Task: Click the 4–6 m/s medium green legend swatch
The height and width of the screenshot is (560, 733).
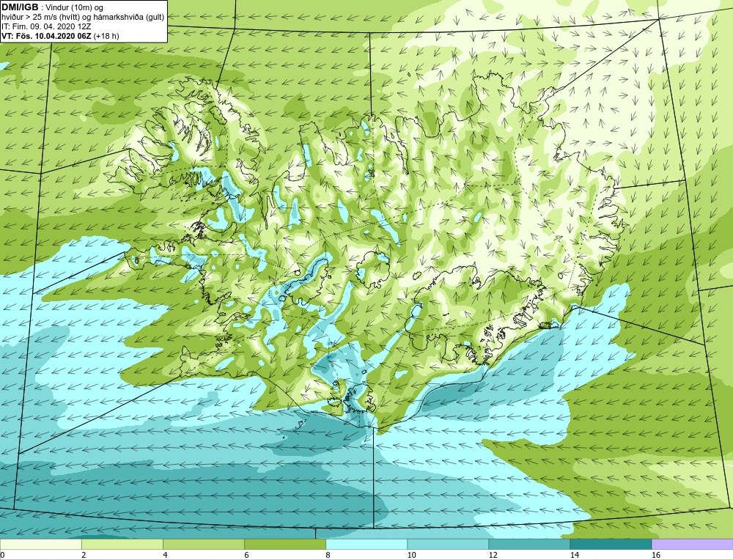Action: pyautogui.click(x=203, y=544)
